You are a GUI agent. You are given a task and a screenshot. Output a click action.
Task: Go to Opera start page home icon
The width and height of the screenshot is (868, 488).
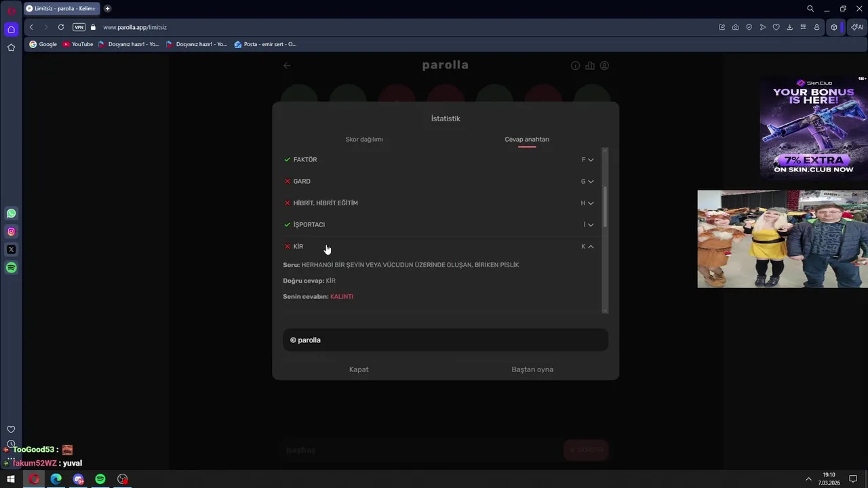pos(11,29)
